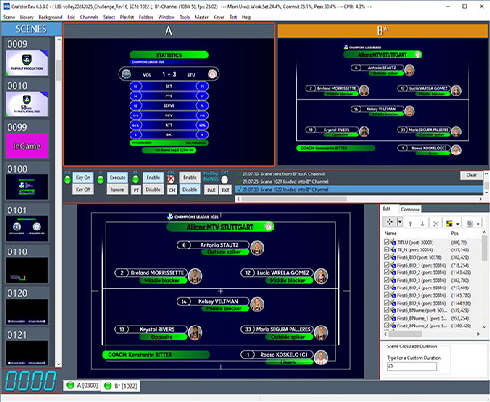The width and height of the screenshot is (490, 402).
Task: Move selected object up with up arrow
Action: pos(410,224)
